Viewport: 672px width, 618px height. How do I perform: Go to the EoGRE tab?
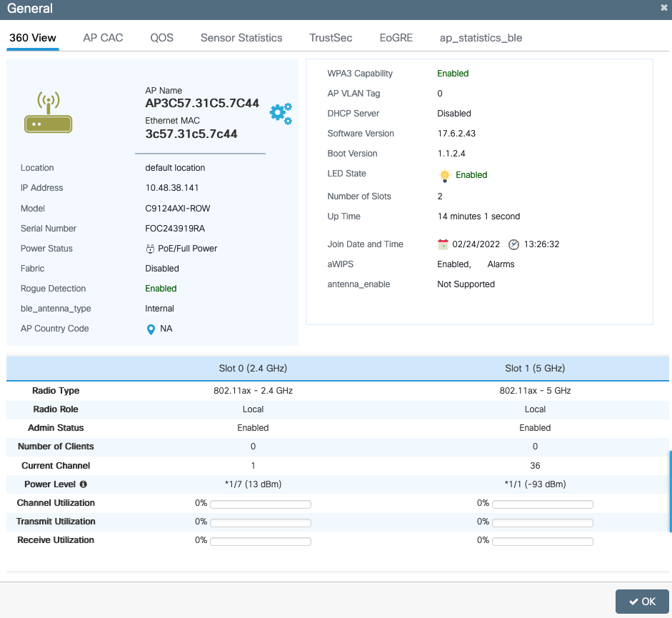396,38
